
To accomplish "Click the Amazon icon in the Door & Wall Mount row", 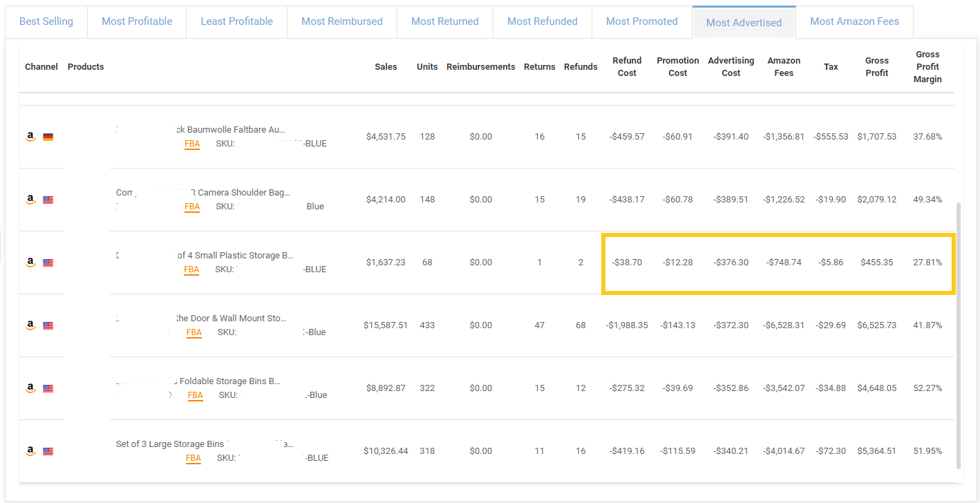I will tap(30, 325).
